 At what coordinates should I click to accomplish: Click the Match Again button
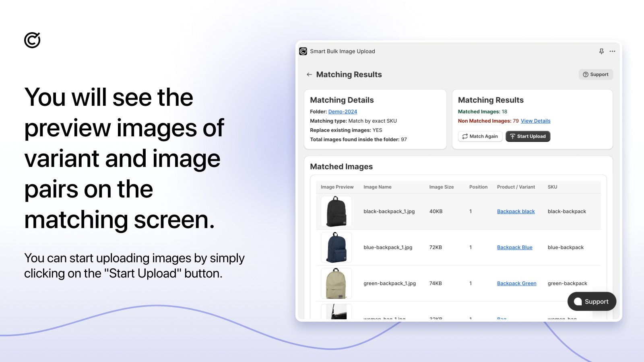point(480,136)
